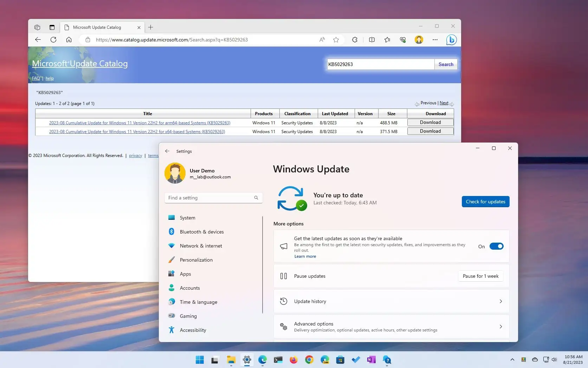Expand Advanced options chevron
Viewport: 588px width, 368px height.
pyautogui.click(x=501, y=327)
